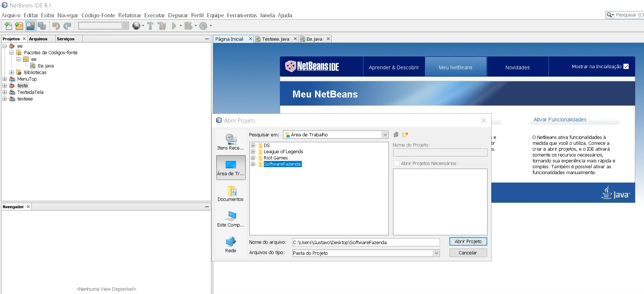
Task: Expand the League of Legends folder
Action: click(253, 152)
